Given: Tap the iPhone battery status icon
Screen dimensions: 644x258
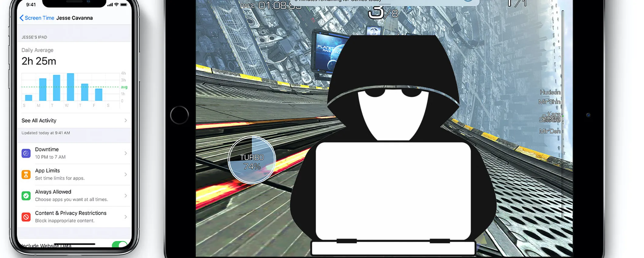Looking at the screenshot, I should (x=124, y=5).
